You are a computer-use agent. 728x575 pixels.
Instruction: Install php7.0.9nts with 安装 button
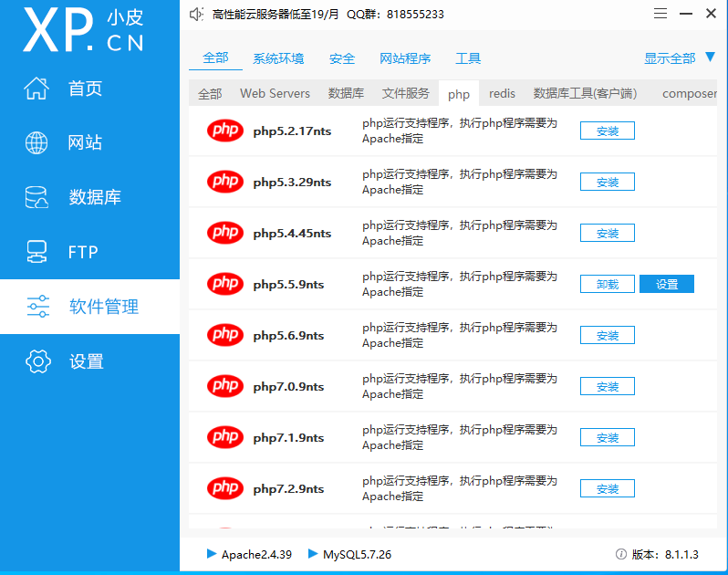[x=608, y=386]
